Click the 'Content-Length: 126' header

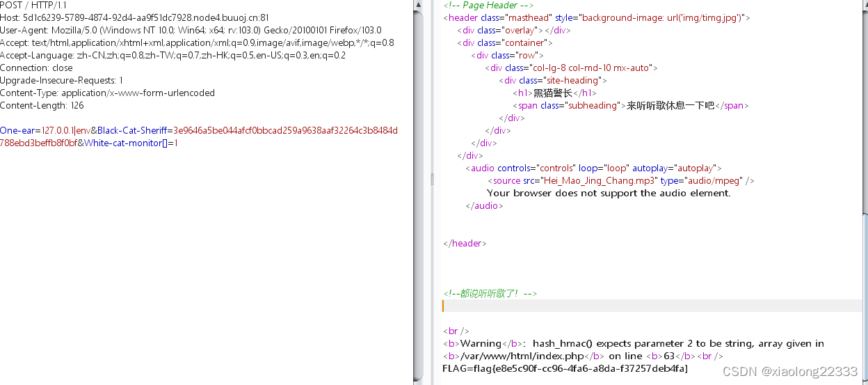pyautogui.click(x=42, y=105)
